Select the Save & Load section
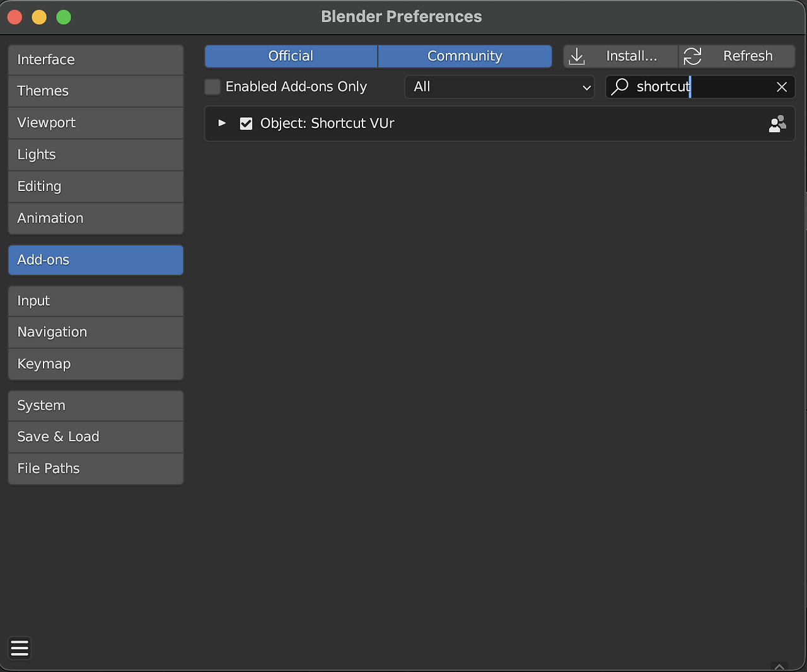The width and height of the screenshot is (807, 672). (x=95, y=437)
